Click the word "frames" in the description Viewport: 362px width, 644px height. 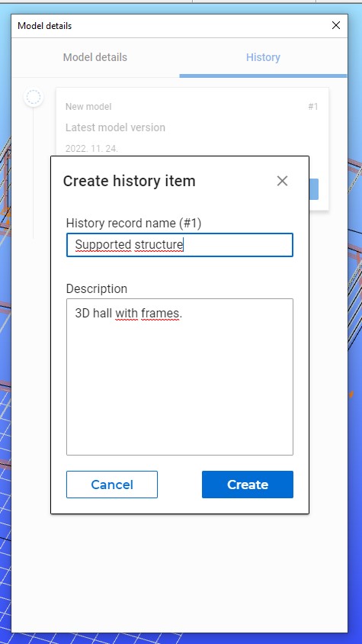click(160, 314)
